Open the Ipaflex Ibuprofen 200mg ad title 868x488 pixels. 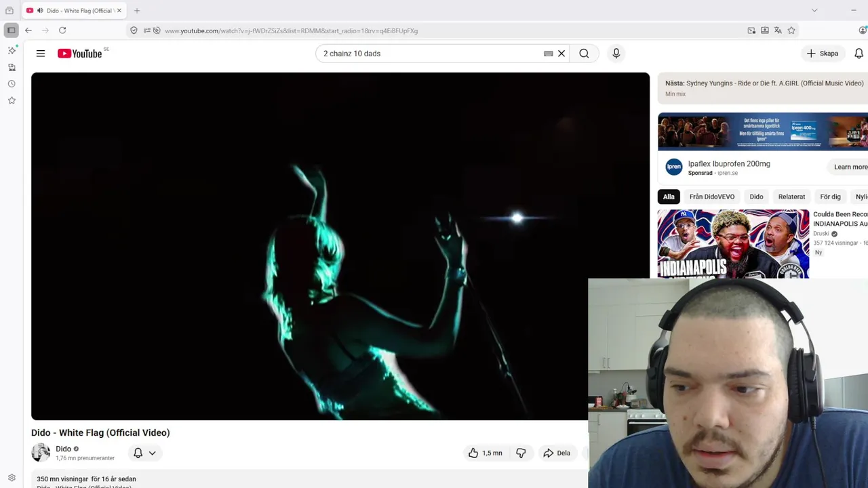point(729,163)
